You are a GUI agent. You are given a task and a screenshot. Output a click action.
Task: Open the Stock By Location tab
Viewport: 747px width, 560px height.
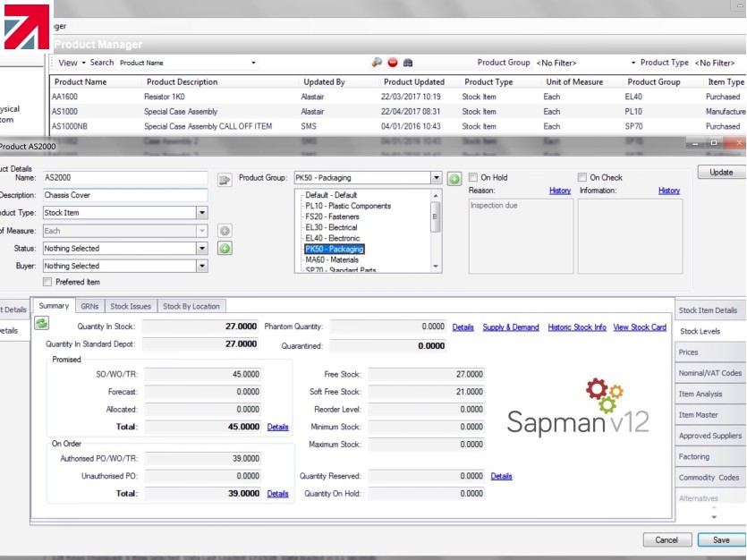coord(191,306)
